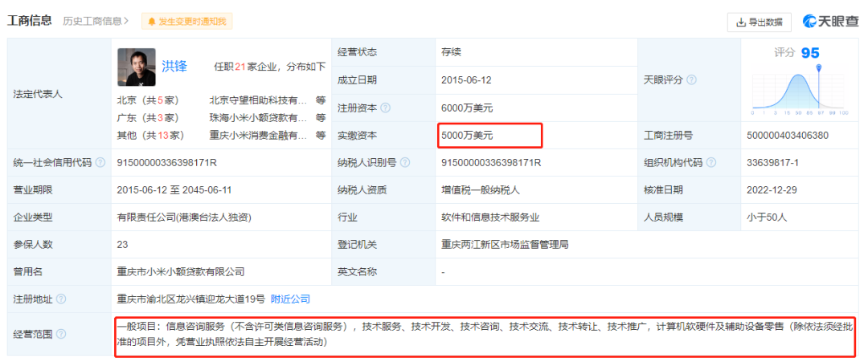Click the bell icon in notification button

tap(152, 22)
